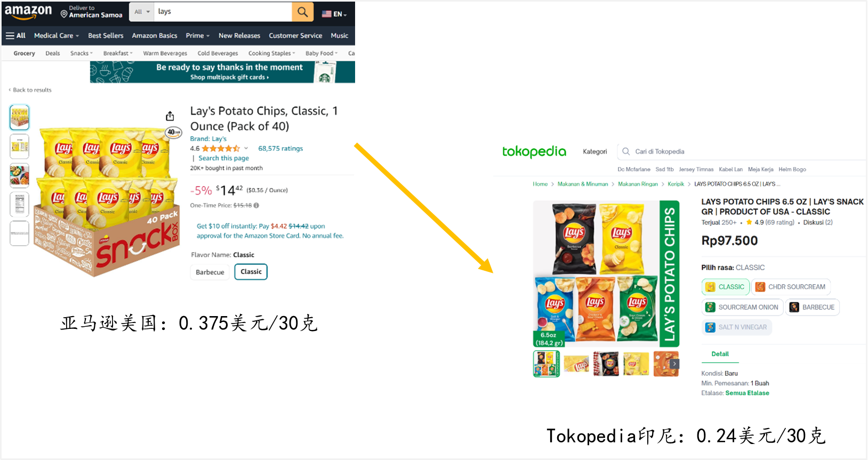
Task: Click the Deliver to location pin
Action: coord(64,14)
